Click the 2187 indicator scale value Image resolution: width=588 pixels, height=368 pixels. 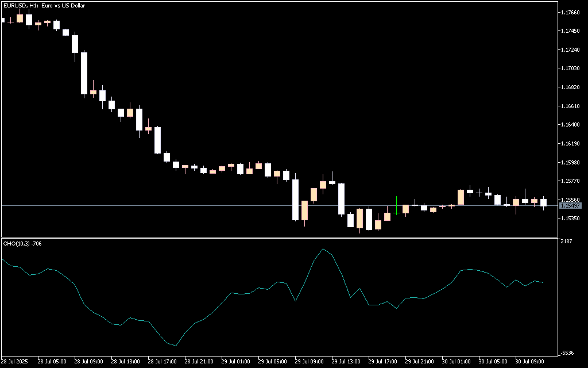[566, 241]
